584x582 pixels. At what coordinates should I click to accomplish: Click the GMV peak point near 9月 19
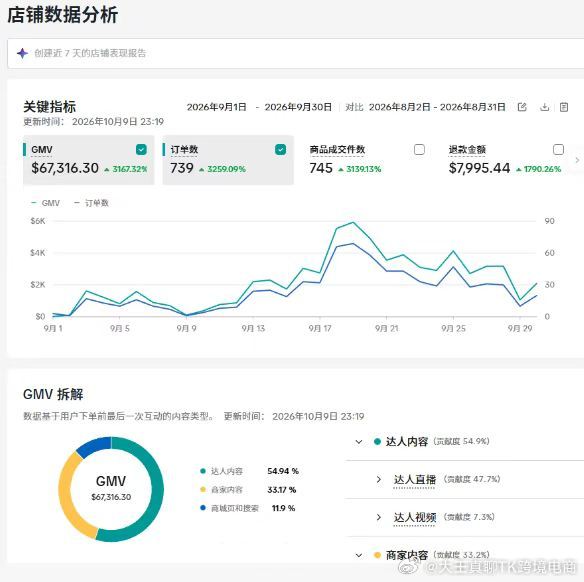pos(353,223)
